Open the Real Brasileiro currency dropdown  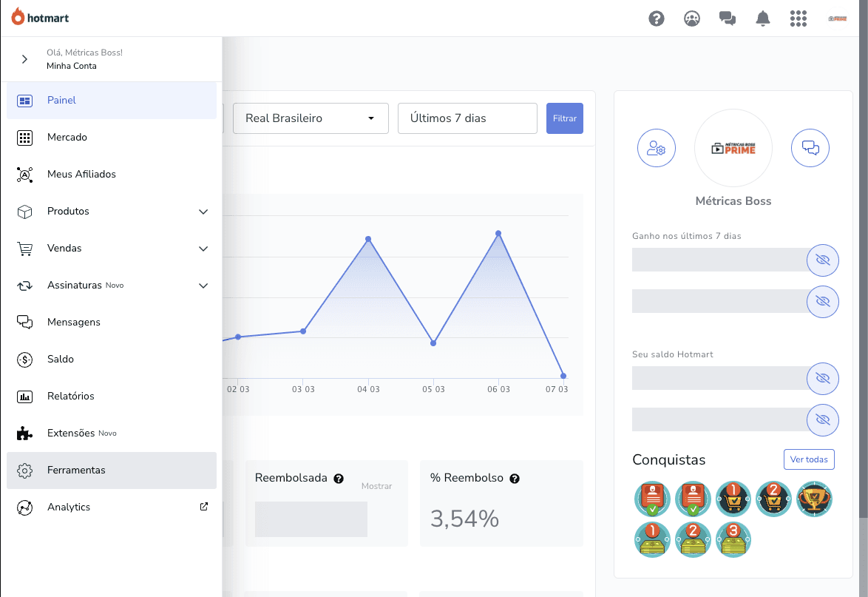pyautogui.click(x=311, y=118)
